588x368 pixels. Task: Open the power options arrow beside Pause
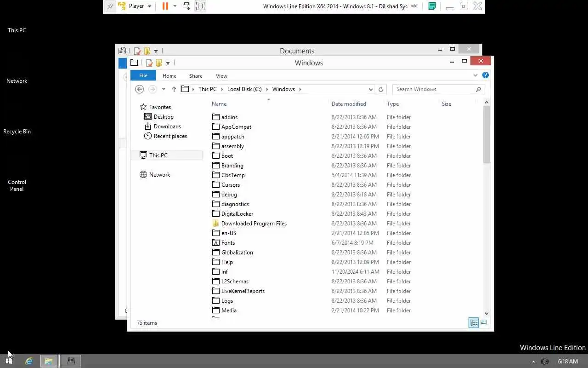pos(175,6)
